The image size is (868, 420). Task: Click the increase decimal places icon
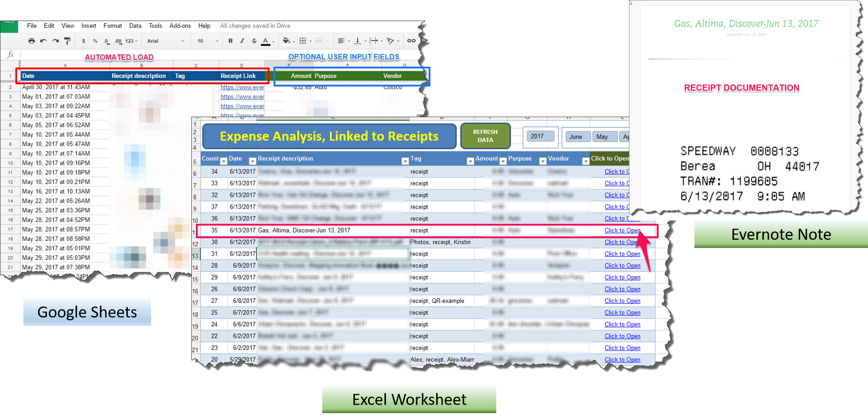click(x=118, y=41)
